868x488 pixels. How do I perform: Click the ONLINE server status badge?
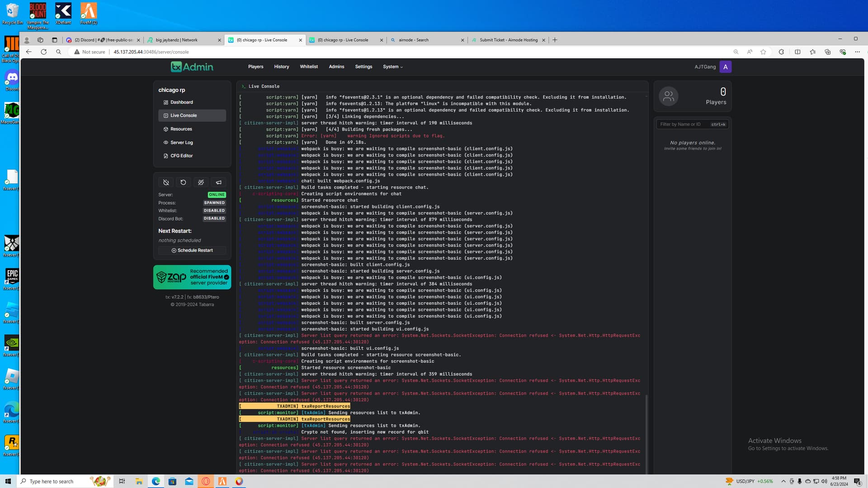click(217, 194)
